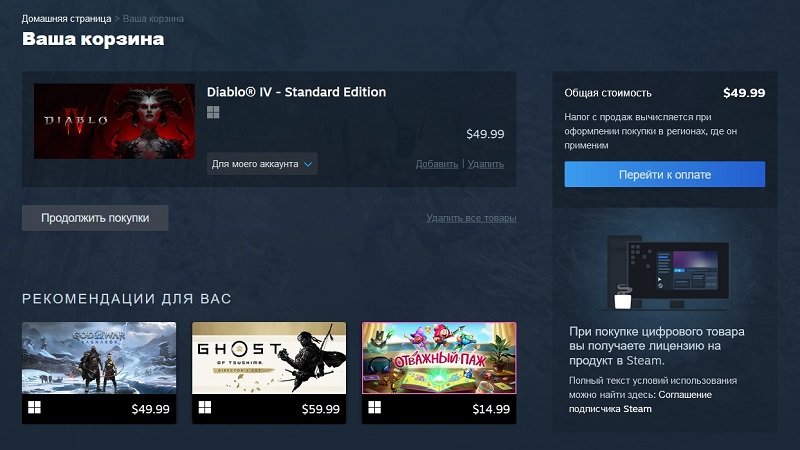This screenshot has height=450, width=800.
Task: Open the God of War Ragnarök recommendation
Action: [x=99, y=357]
